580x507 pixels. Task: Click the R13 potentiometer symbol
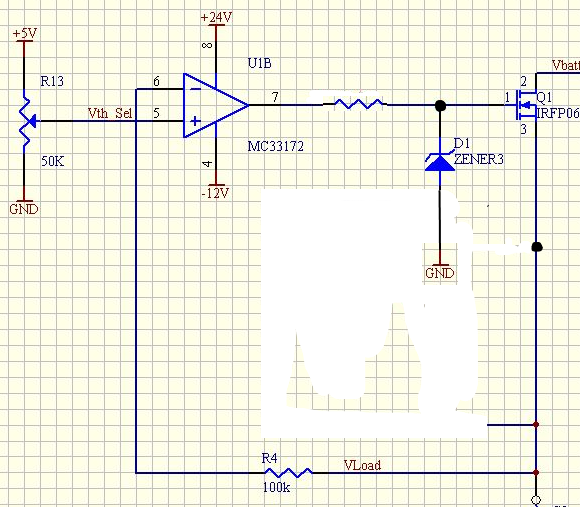pos(27,121)
